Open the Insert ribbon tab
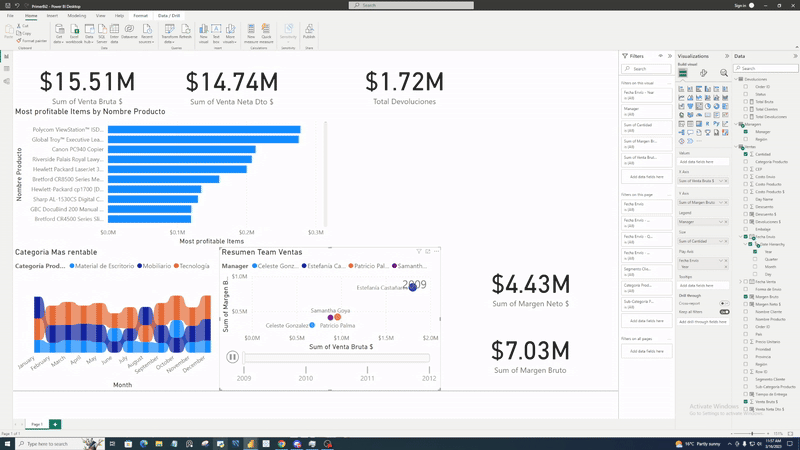Viewport: 800px width, 450px height. click(x=52, y=16)
